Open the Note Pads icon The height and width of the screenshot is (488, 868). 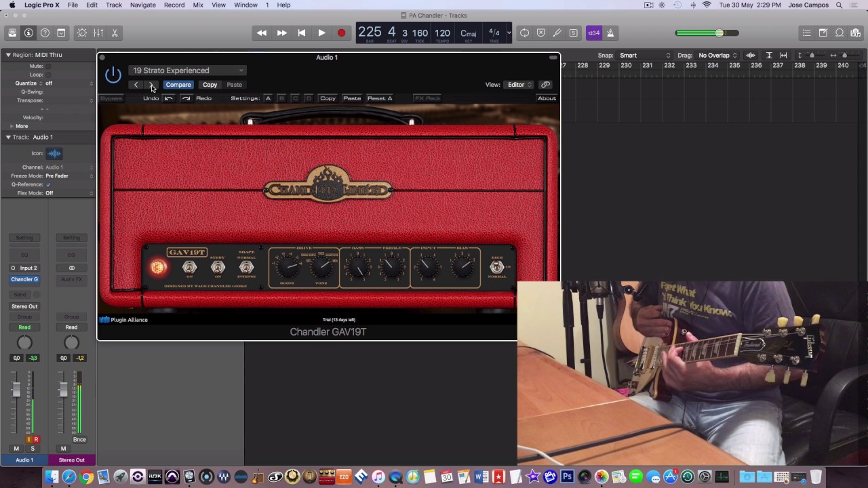point(823,33)
